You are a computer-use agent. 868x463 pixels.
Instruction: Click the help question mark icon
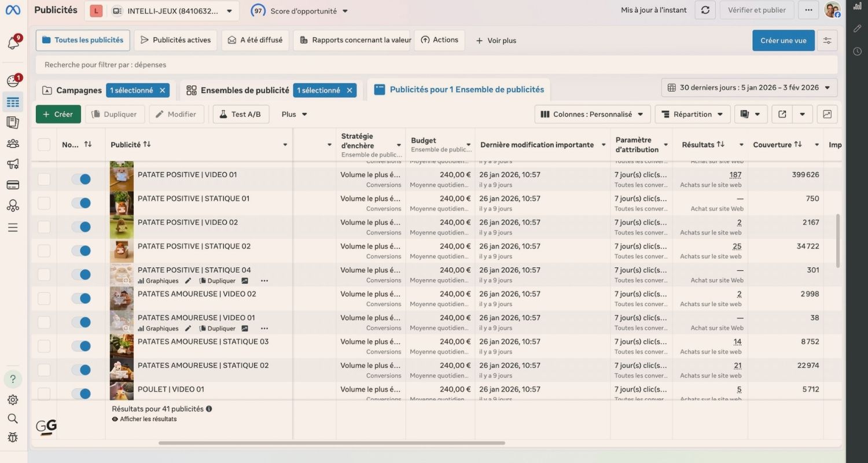tap(13, 379)
